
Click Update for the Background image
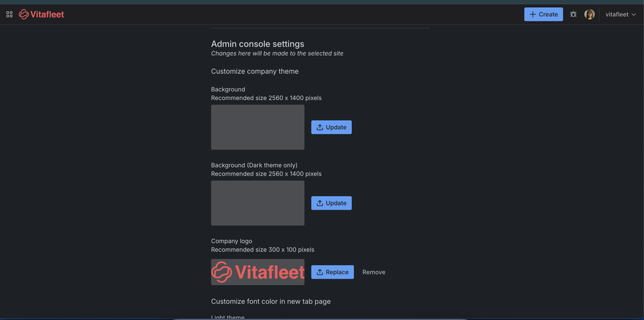pos(331,127)
